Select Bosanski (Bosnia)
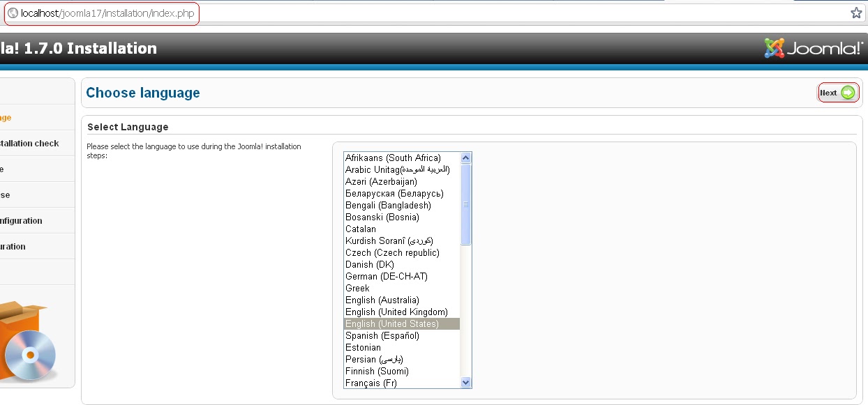Screen dimensions: 868x405 coord(402,217)
